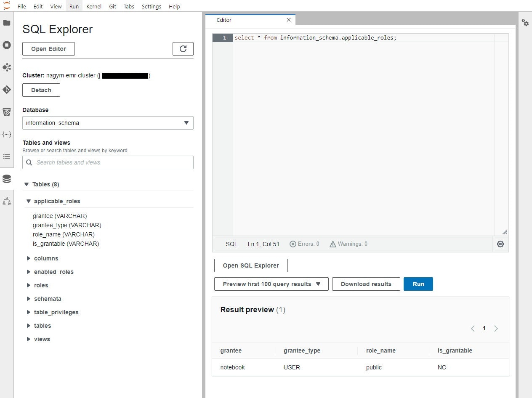Click the Warnings: 0 status indicator
This screenshot has width=532, height=398.
pos(348,244)
